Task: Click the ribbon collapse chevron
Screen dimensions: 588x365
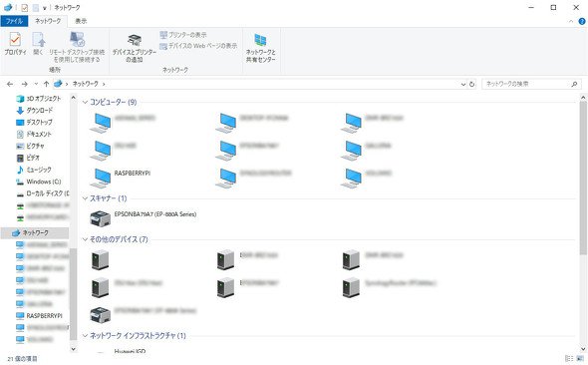Action: click(571, 21)
